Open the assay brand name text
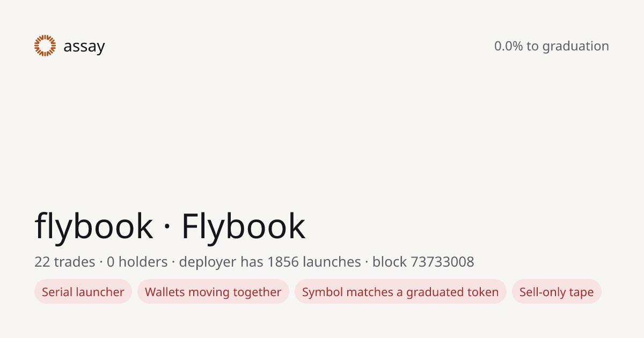The height and width of the screenshot is (338, 644). [x=84, y=47]
